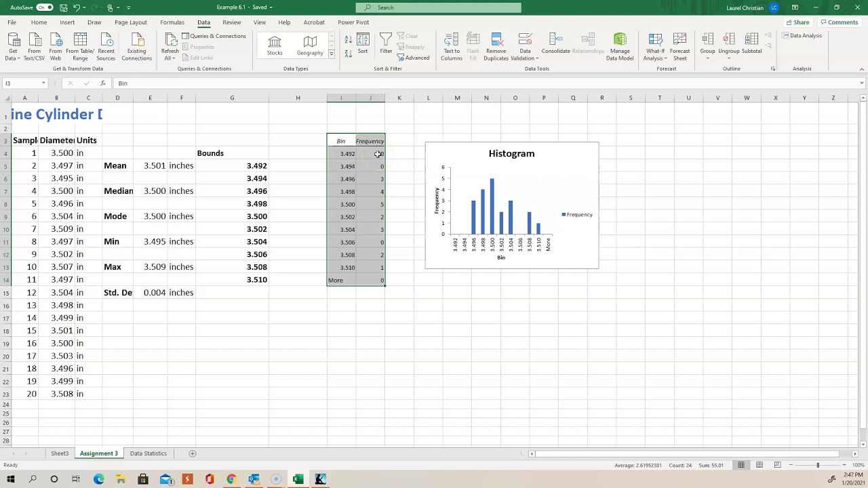The height and width of the screenshot is (488, 868).
Task: Open the Comments pane
Action: (x=839, y=22)
